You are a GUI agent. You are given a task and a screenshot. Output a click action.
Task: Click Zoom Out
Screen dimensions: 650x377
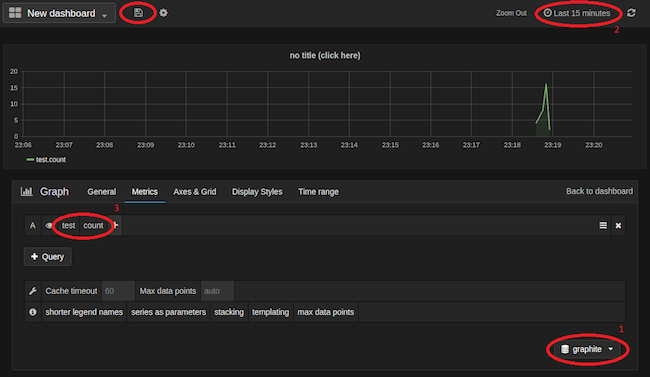511,13
